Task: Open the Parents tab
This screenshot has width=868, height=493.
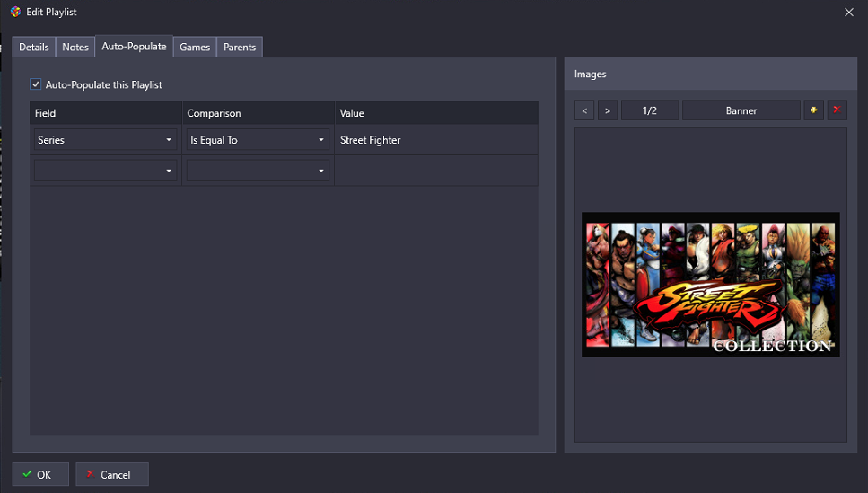Action: coord(240,47)
